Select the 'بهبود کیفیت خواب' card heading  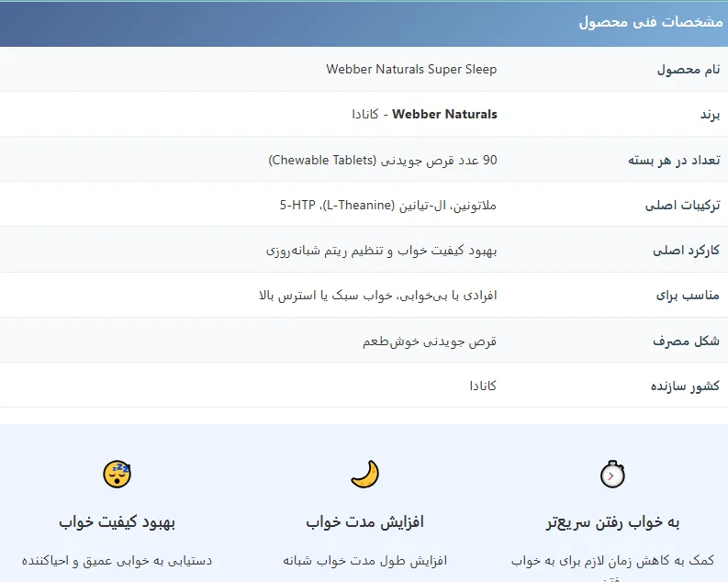(x=118, y=522)
